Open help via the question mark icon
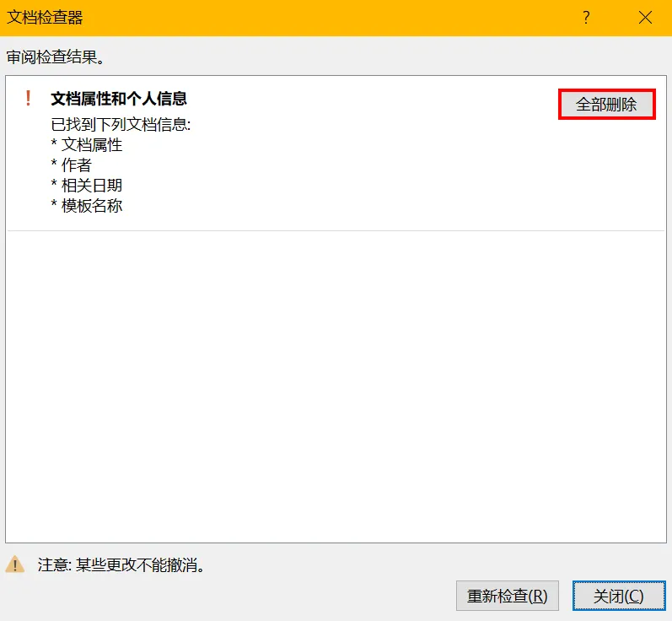Image resolution: width=672 pixels, height=621 pixels. (586, 18)
